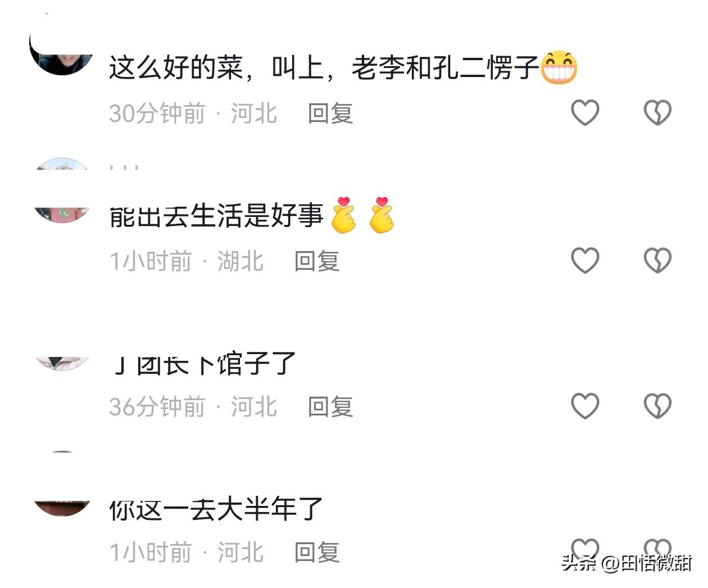Reply to the 36分钟前 河北 comment
This screenshot has width=708, height=588.
[x=330, y=406]
